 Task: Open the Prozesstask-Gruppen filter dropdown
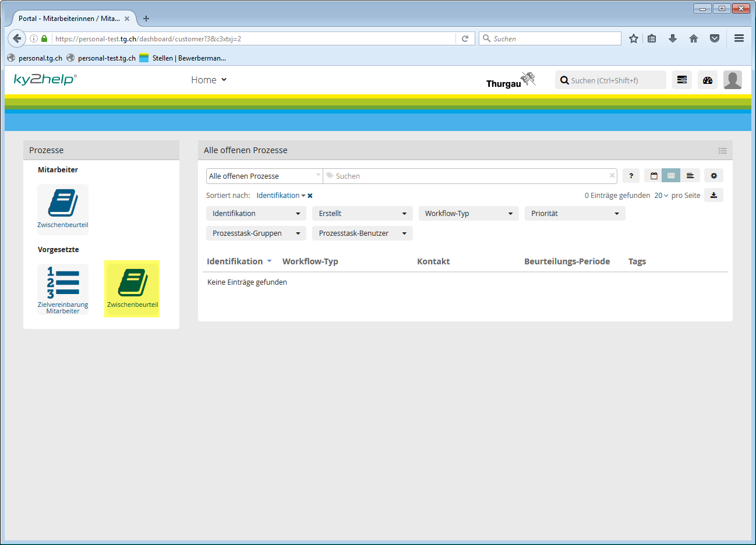pyautogui.click(x=256, y=233)
